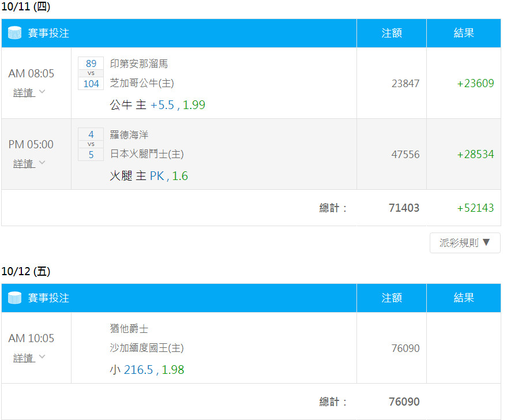Click team name 印第安那溜馬
The height and width of the screenshot is (420, 507).
(138, 63)
